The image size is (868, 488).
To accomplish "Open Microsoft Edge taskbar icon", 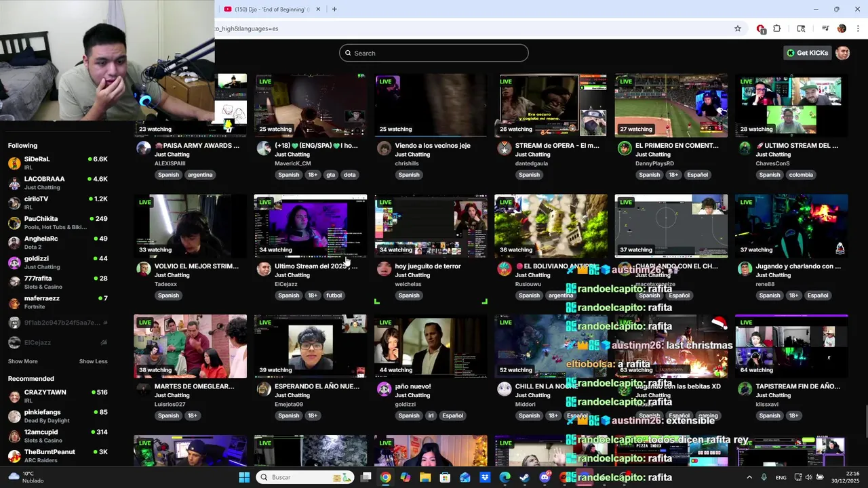I will click(505, 477).
